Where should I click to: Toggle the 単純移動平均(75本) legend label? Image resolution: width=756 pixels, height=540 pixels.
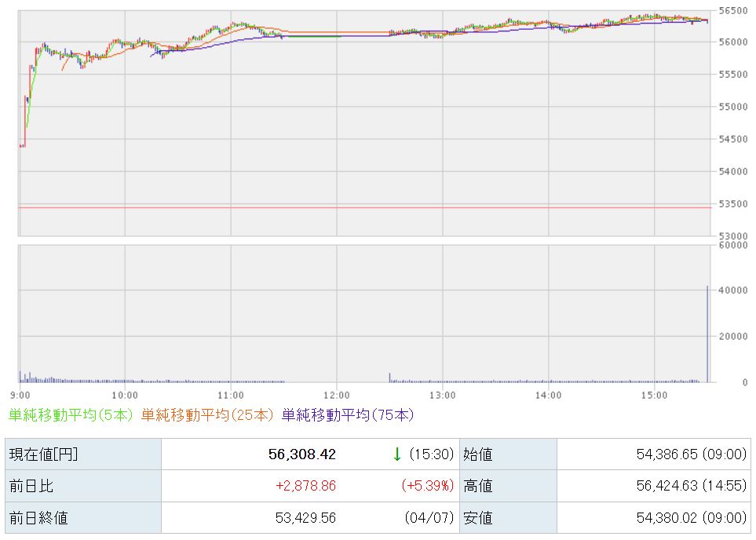coord(347,414)
